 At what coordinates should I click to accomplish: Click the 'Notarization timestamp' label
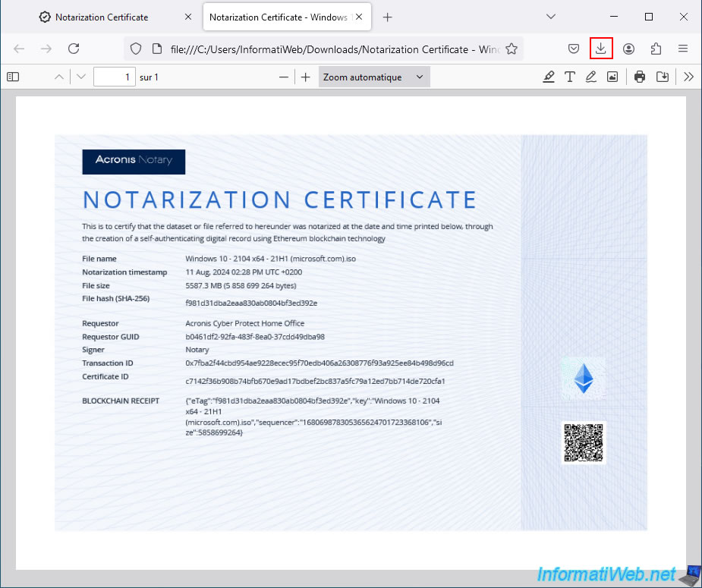(124, 272)
